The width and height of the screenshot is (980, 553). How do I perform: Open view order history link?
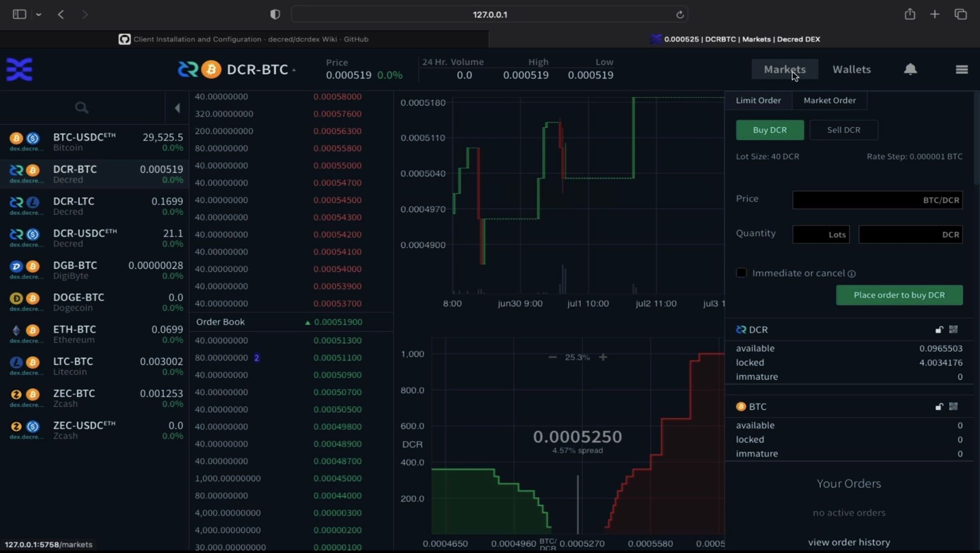pos(849,542)
